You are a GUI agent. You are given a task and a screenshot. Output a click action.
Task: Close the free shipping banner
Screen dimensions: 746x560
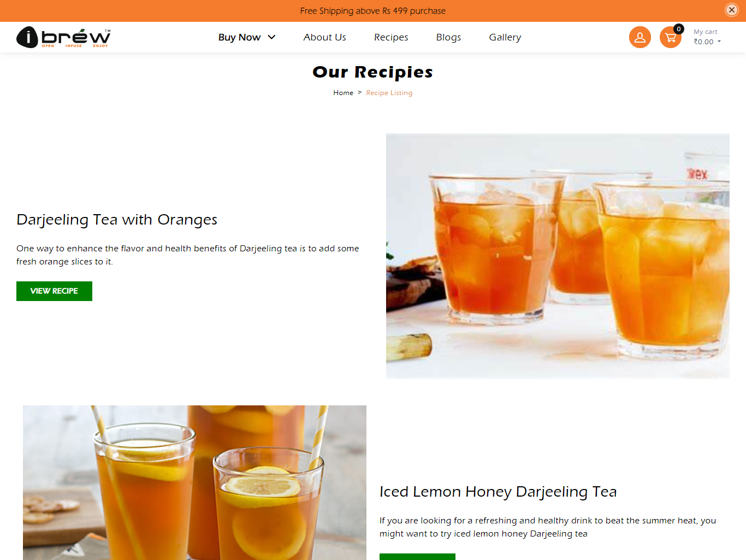pos(732,10)
